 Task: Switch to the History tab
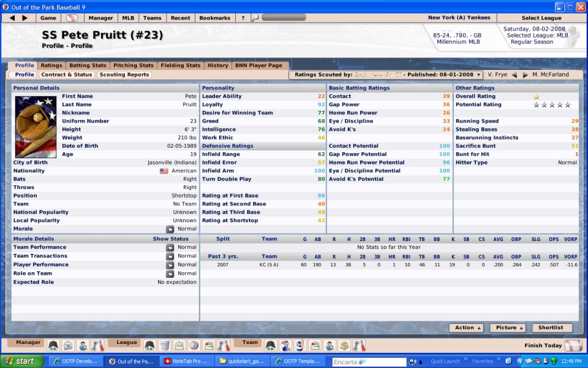point(218,66)
